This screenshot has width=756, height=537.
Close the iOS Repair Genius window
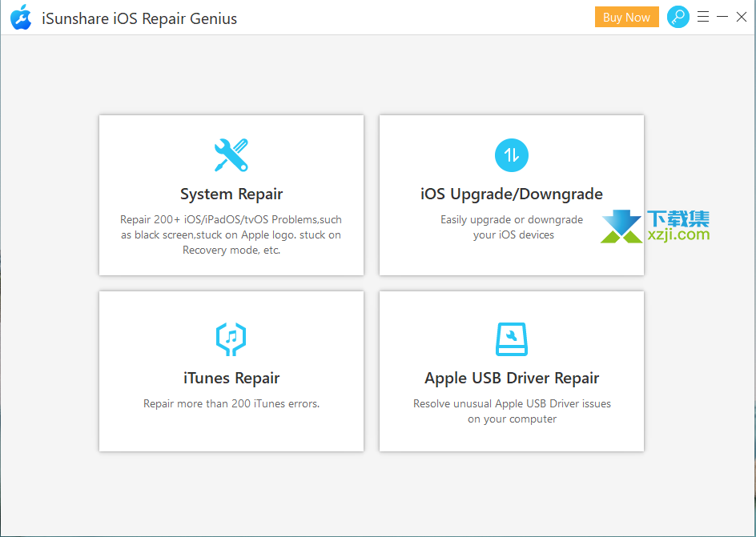click(742, 17)
